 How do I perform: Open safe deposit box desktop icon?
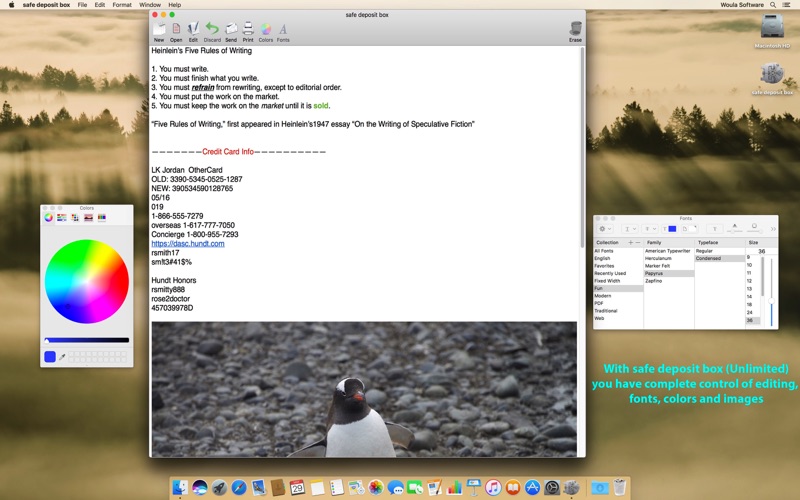[x=772, y=78]
